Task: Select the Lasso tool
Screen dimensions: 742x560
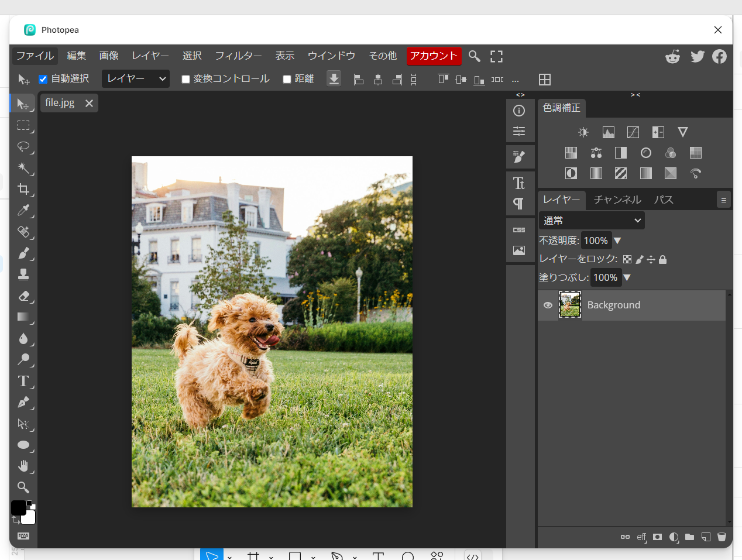Action: click(x=23, y=147)
